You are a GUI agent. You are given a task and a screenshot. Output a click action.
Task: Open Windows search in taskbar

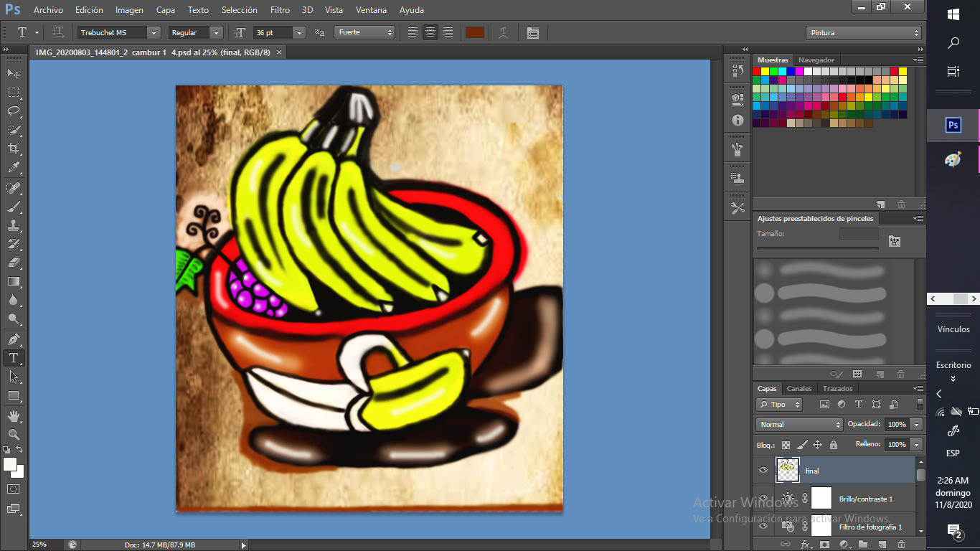953,43
